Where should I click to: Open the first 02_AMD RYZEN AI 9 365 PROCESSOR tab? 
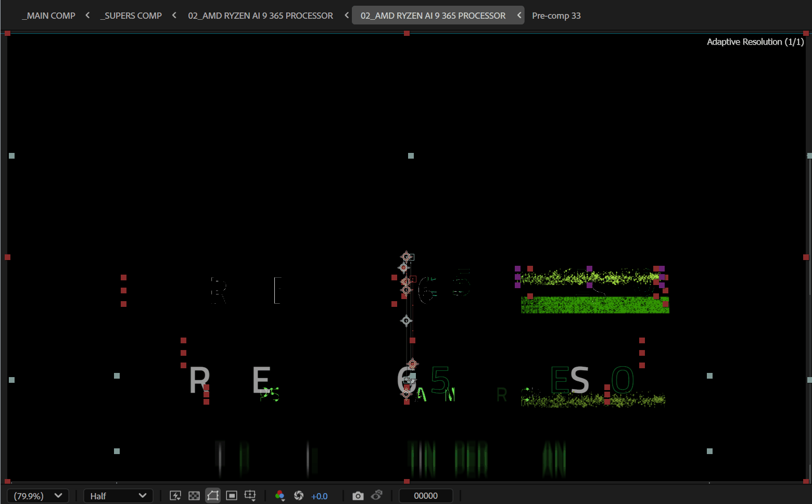260,16
